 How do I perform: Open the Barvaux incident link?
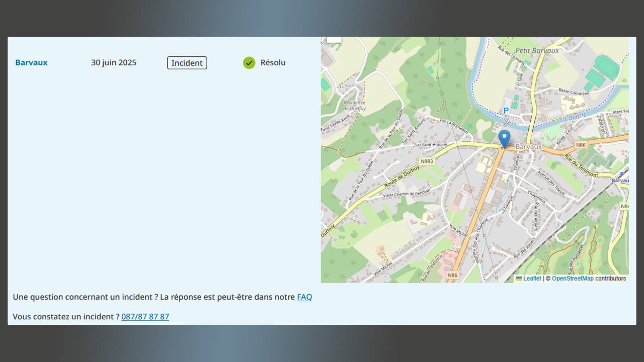coord(31,63)
